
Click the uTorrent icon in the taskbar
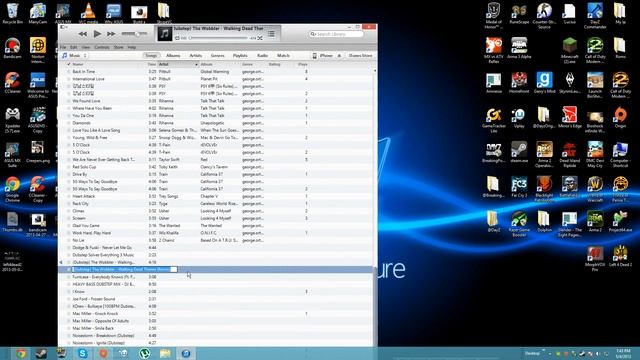144,353
